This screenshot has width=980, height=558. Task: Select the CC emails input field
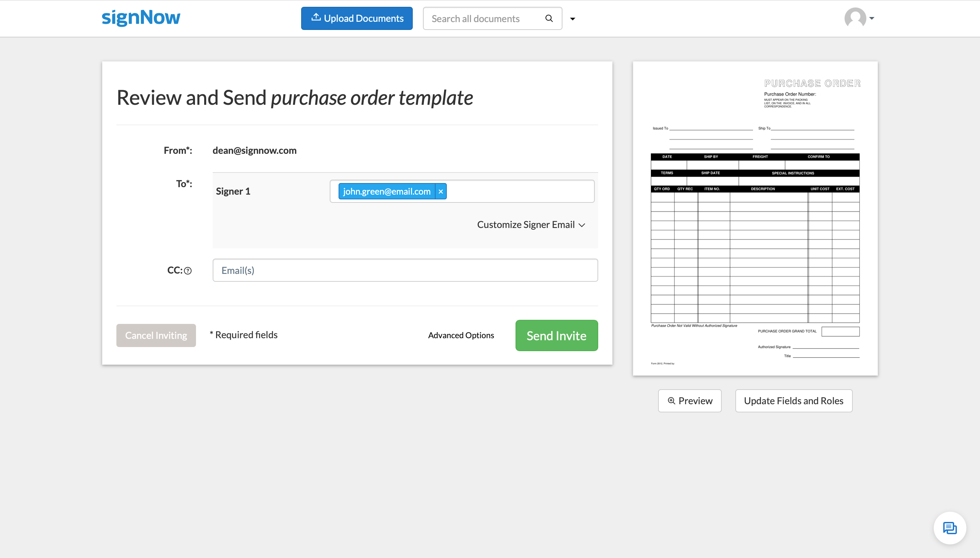tap(405, 270)
